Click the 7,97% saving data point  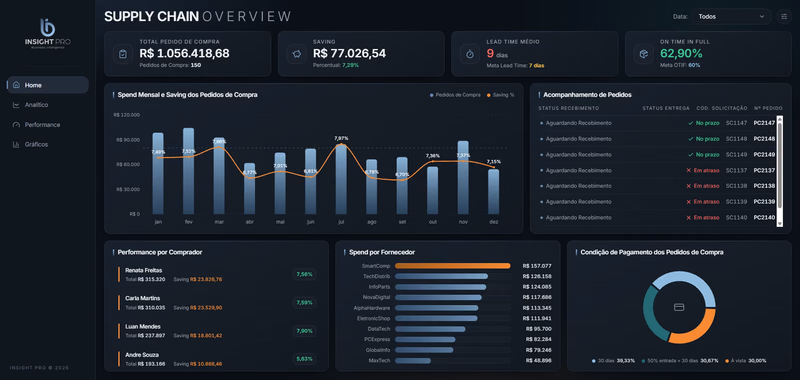coord(341,145)
